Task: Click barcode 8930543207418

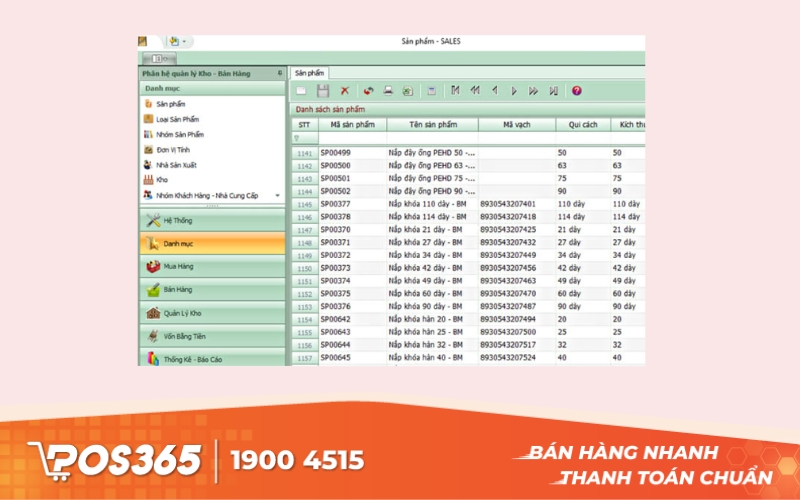Action: click(x=508, y=217)
